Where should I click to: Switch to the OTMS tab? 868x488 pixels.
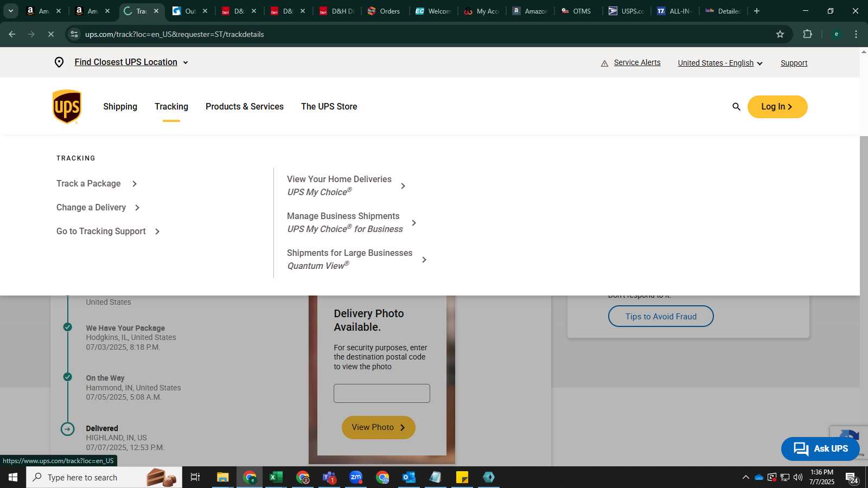[577, 11]
